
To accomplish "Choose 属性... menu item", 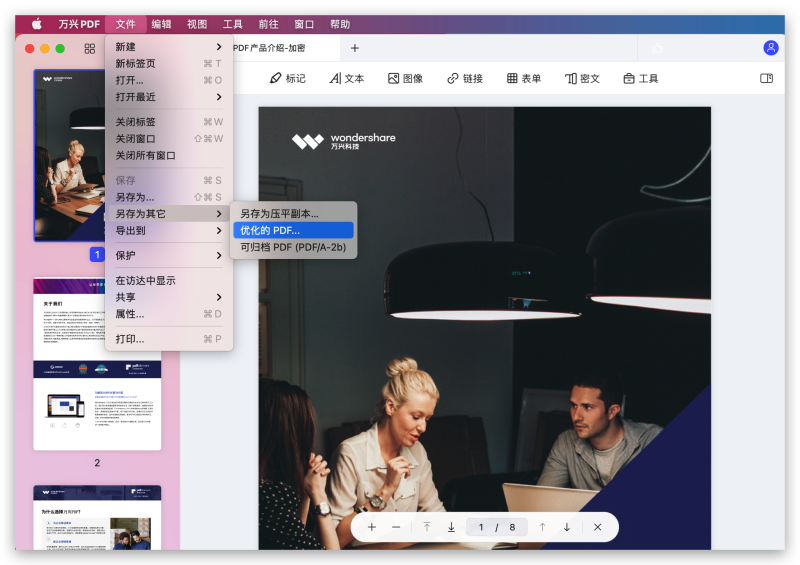I will coord(169,314).
